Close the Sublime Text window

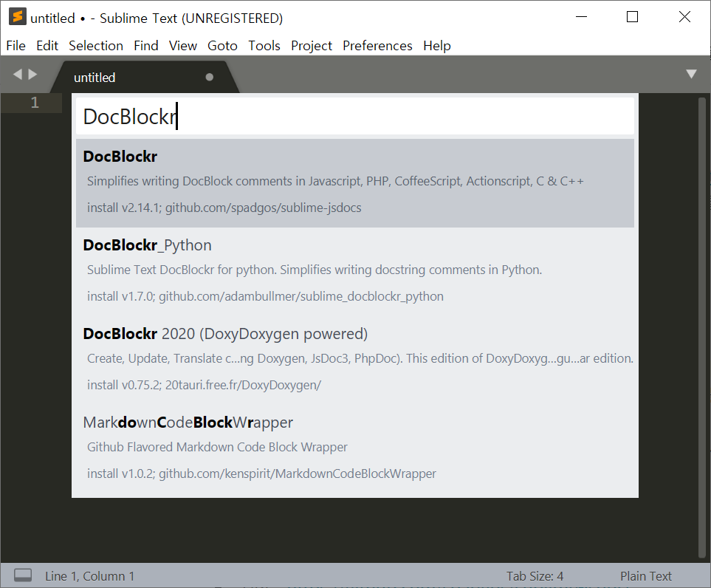[x=684, y=17]
